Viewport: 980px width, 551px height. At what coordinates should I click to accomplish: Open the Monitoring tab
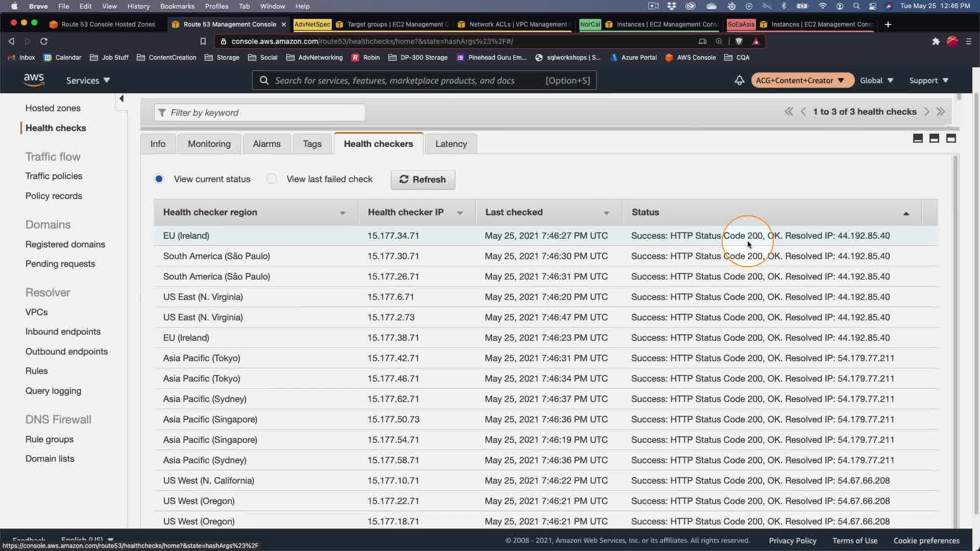[209, 144]
